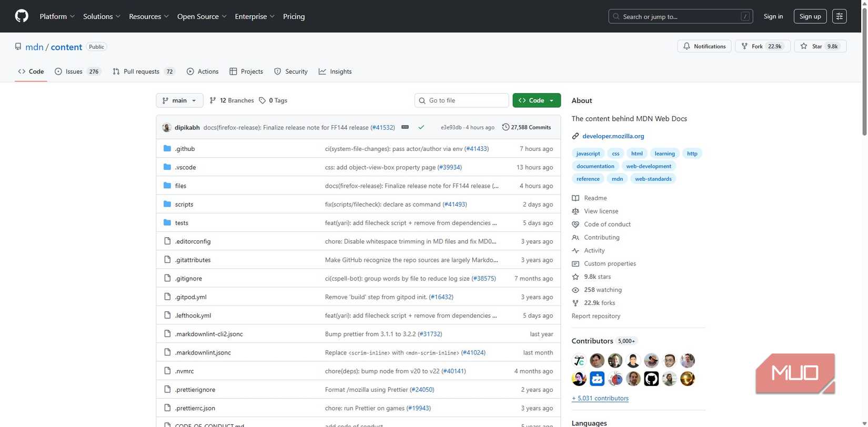Switch to the Code tab
This screenshot has height=427, width=868.
tap(31, 72)
